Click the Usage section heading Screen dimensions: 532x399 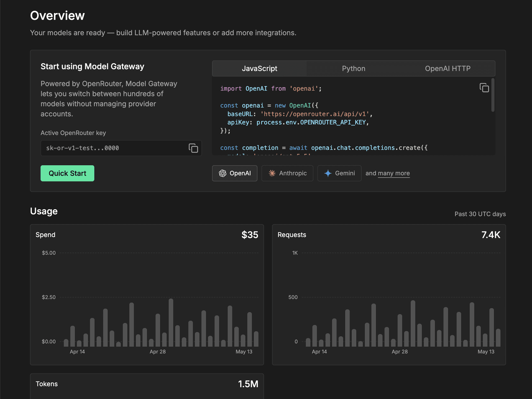[x=44, y=211]
